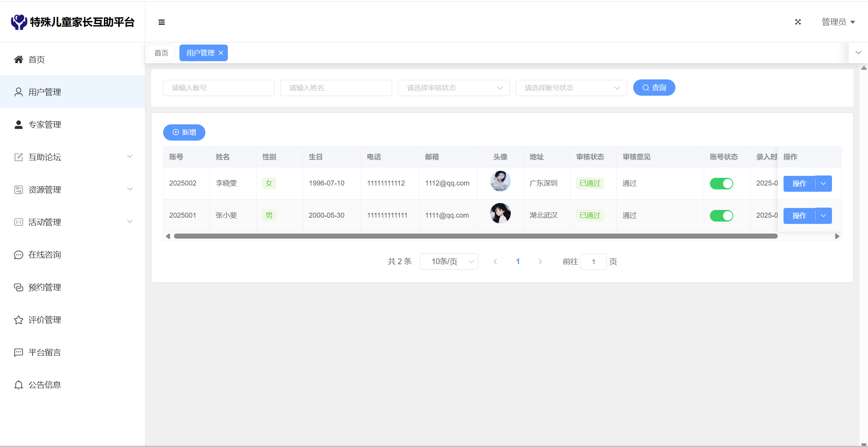The image size is (868, 447).
Task: Click the 评价管理 star icon
Action: [19, 320]
